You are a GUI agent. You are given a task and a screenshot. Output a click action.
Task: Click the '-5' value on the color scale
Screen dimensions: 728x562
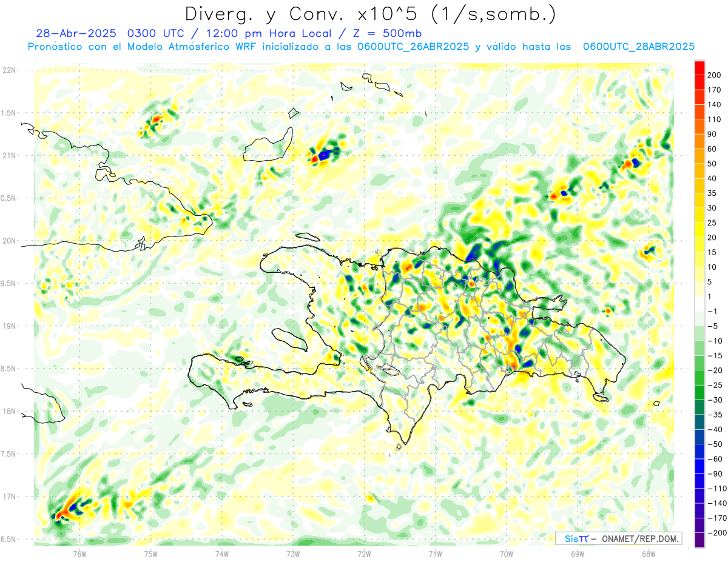[714, 326]
